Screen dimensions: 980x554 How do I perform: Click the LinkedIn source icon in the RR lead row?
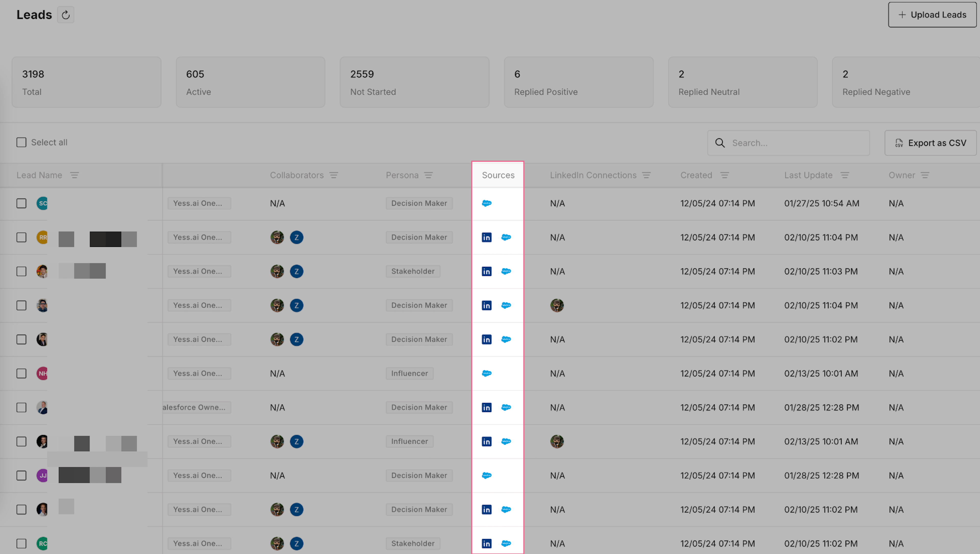(x=487, y=237)
